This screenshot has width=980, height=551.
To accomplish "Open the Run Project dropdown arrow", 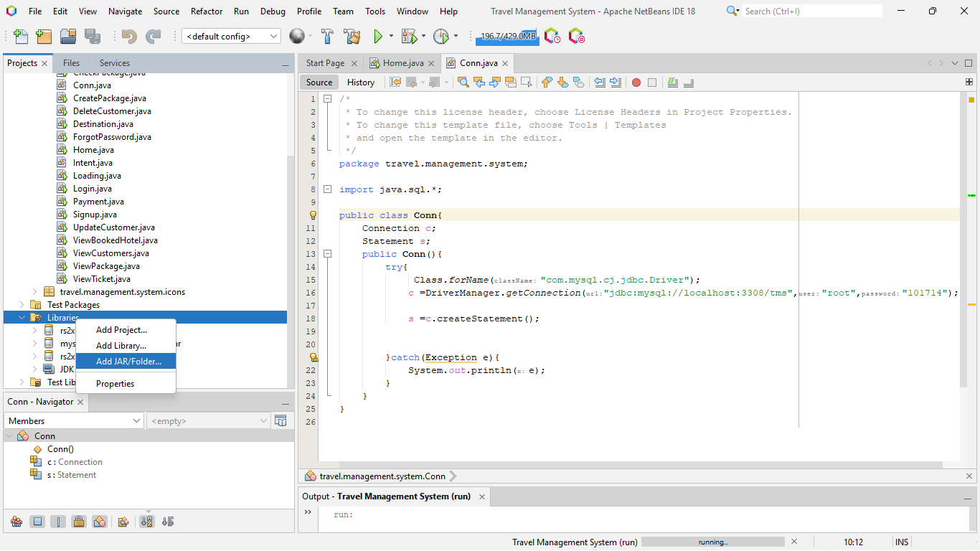I will (391, 37).
